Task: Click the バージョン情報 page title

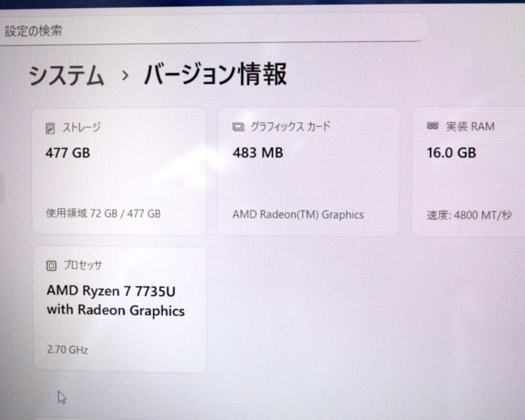Action: pyautogui.click(x=215, y=74)
